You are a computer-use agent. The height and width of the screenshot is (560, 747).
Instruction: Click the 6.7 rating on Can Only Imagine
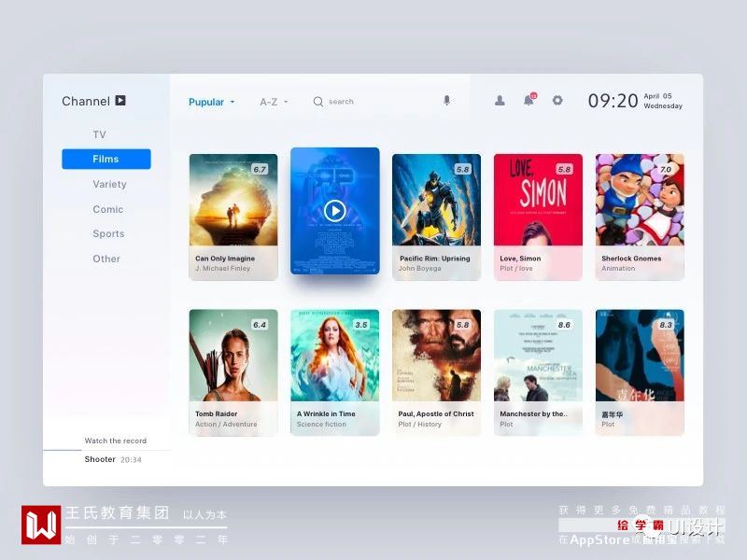[x=260, y=170]
